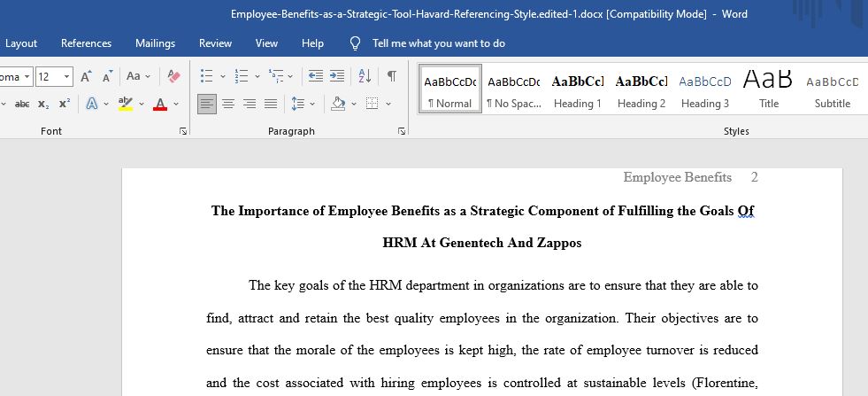Show paragraph marks with pilcrow icon
This screenshot has width=868, height=396.
391,76
